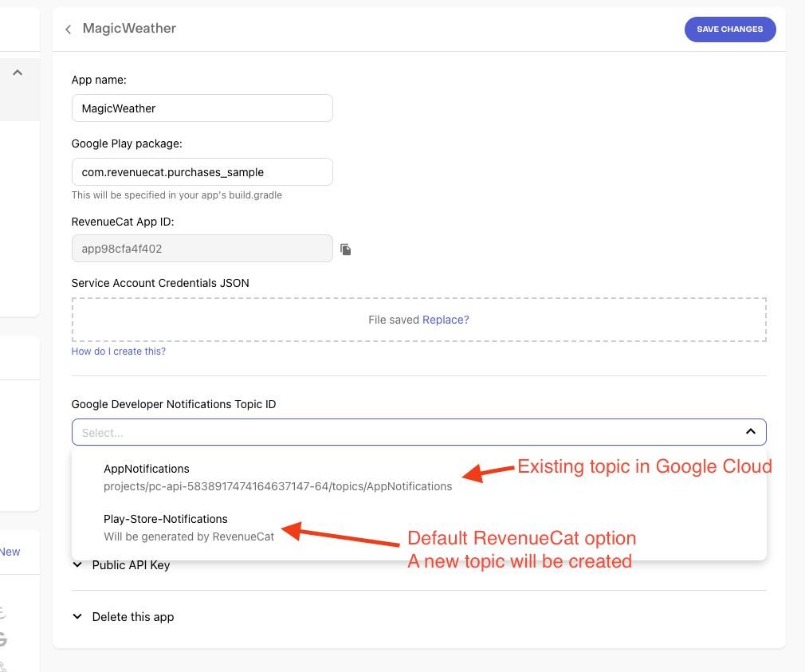
Task: Click the RevenueCat App ID field
Action: click(x=202, y=249)
